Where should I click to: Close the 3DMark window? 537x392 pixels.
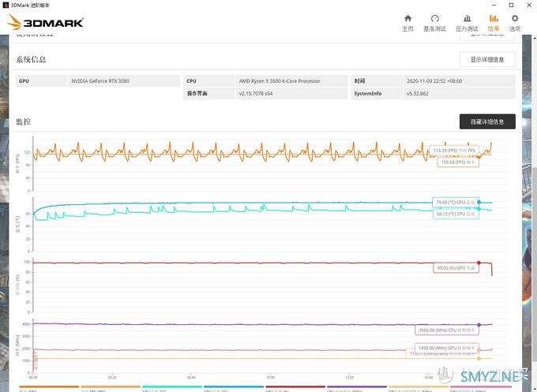(x=528, y=6)
